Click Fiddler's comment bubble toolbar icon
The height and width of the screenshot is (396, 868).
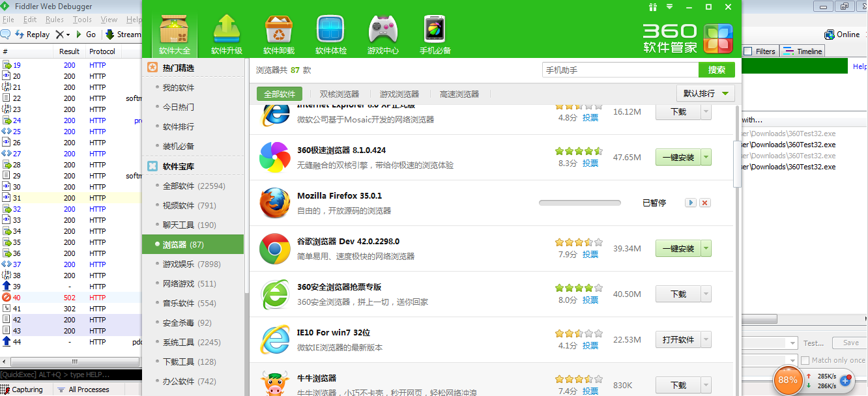coord(5,34)
